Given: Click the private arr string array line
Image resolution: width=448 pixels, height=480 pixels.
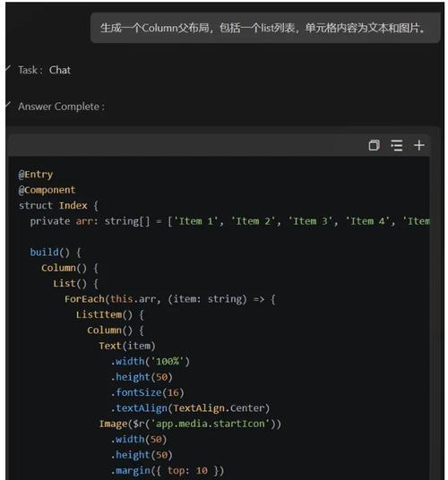Looking at the screenshot, I should coord(229,221).
